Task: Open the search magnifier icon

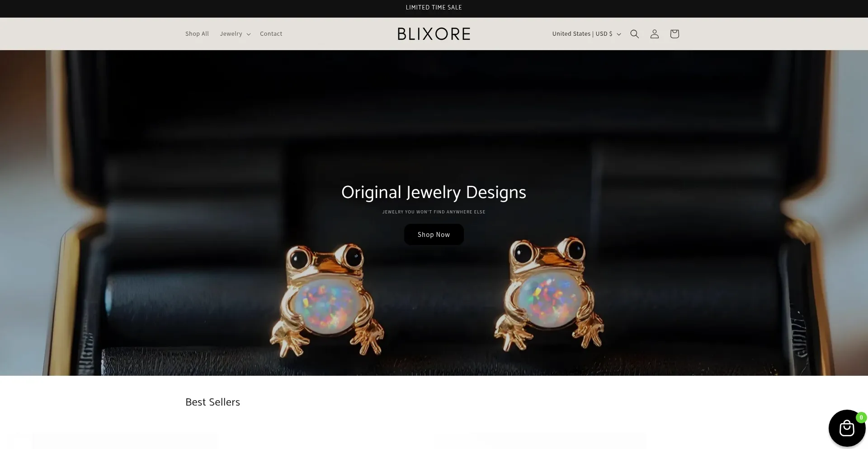Action: coord(634,34)
